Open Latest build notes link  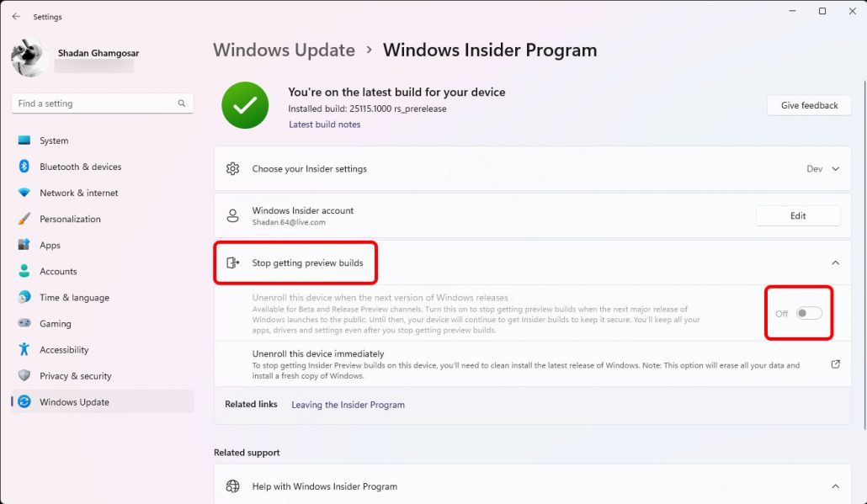tap(325, 125)
